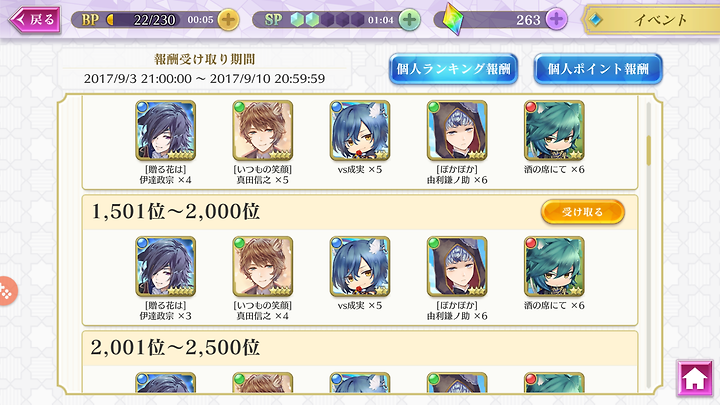Select 酒の席にて ×6 card in 1,501位 tier
The width and height of the screenshot is (720, 405).
[x=554, y=266]
